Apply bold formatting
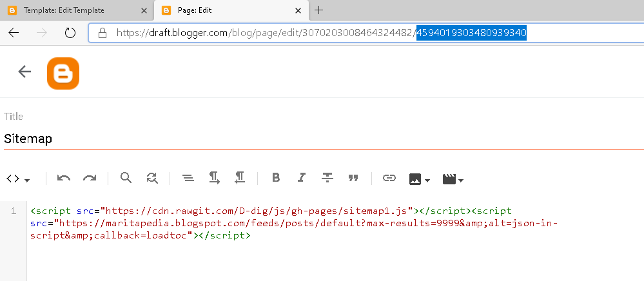The height and width of the screenshot is (281, 644). click(x=276, y=178)
